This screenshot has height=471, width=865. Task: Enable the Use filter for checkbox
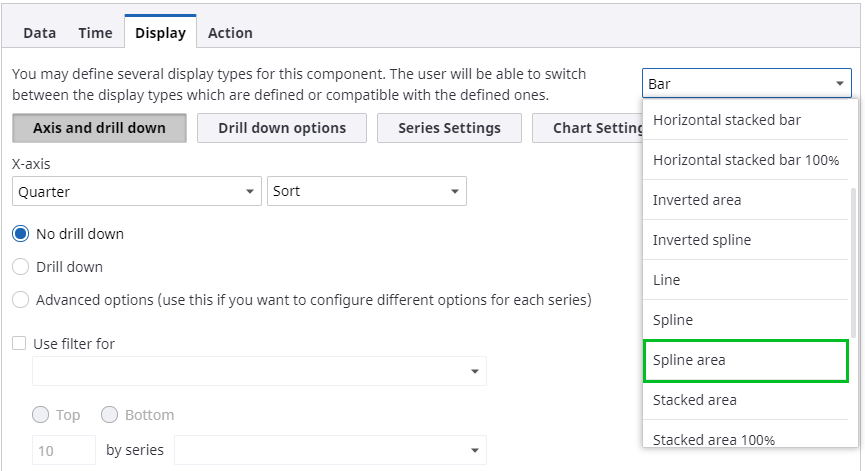tap(19, 343)
